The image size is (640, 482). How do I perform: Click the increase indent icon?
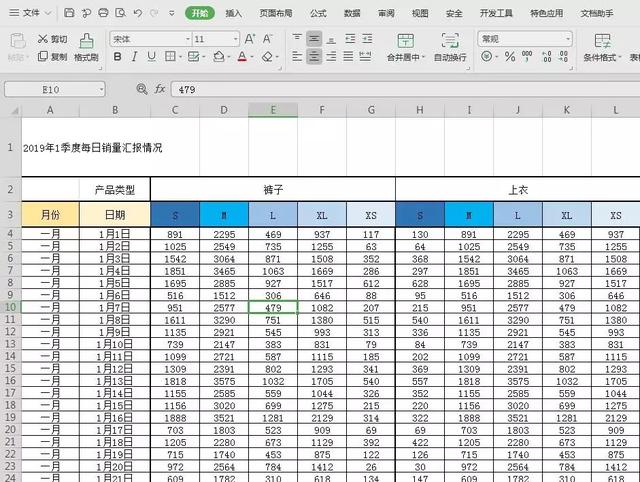point(367,39)
